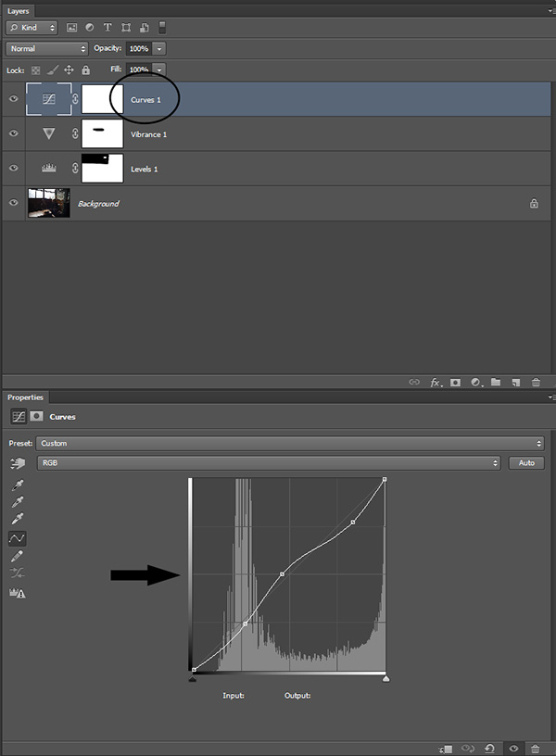Open the Opacity slider dropdown arrow
Screen dimensions: 556x756
tap(159, 49)
